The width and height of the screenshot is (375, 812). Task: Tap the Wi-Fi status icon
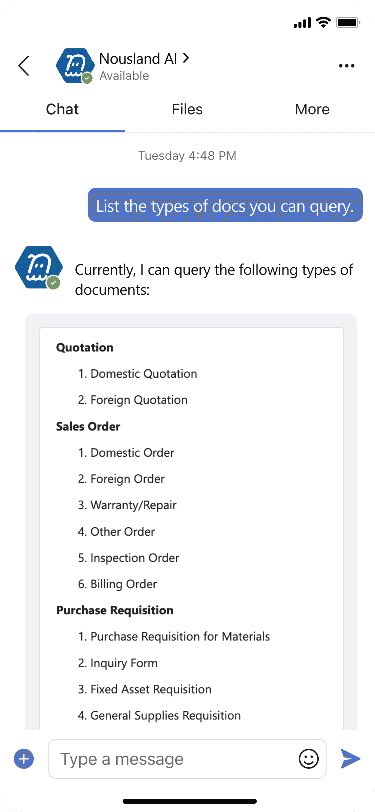tap(324, 22)
